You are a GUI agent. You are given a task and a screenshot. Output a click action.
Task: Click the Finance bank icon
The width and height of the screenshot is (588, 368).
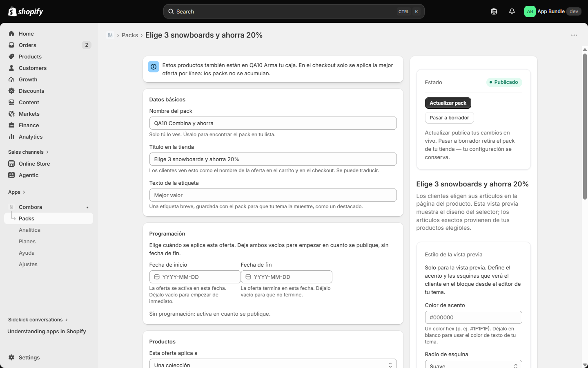click(11, 125)
